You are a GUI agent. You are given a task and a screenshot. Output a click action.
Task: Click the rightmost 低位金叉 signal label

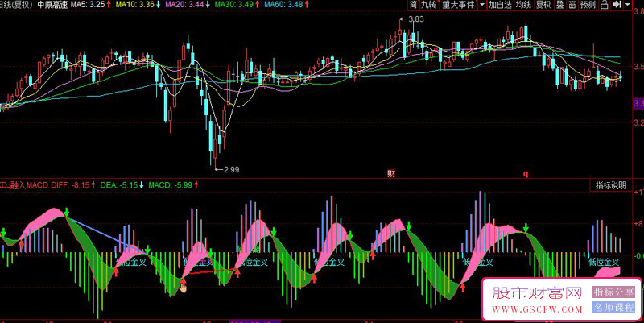click(x=603, y=261)
